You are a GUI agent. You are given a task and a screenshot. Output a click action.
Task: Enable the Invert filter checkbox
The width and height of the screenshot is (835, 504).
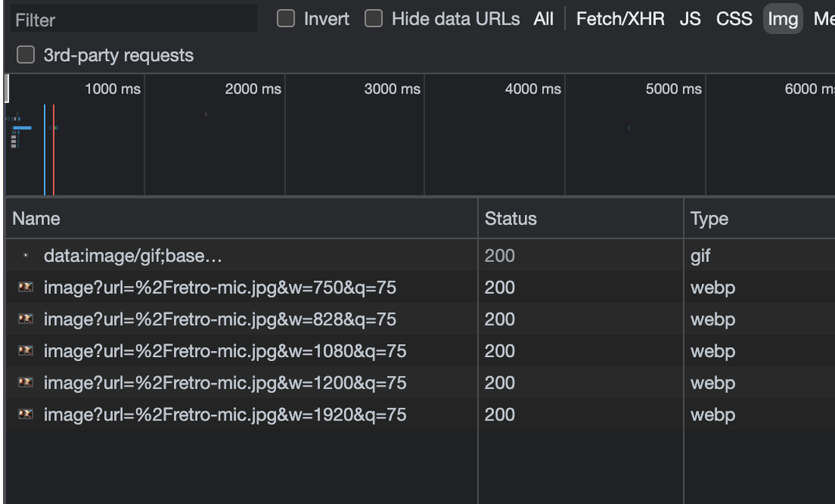point(285,18)
